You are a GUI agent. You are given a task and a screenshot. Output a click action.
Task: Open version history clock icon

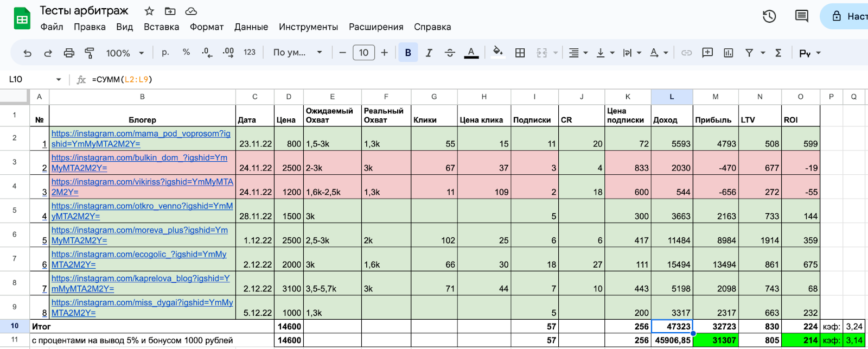pyautogui.click(x=769, y=16)
